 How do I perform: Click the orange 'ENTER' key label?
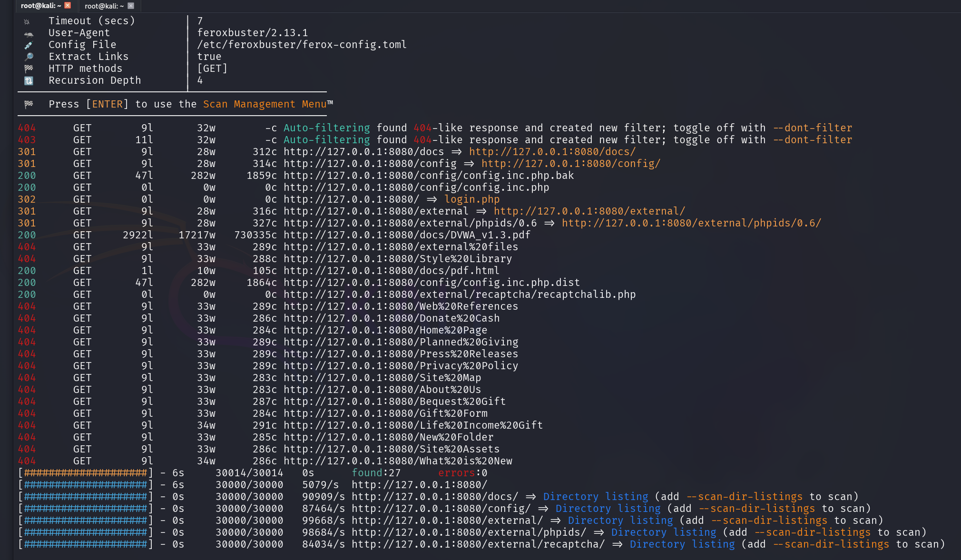107,104
